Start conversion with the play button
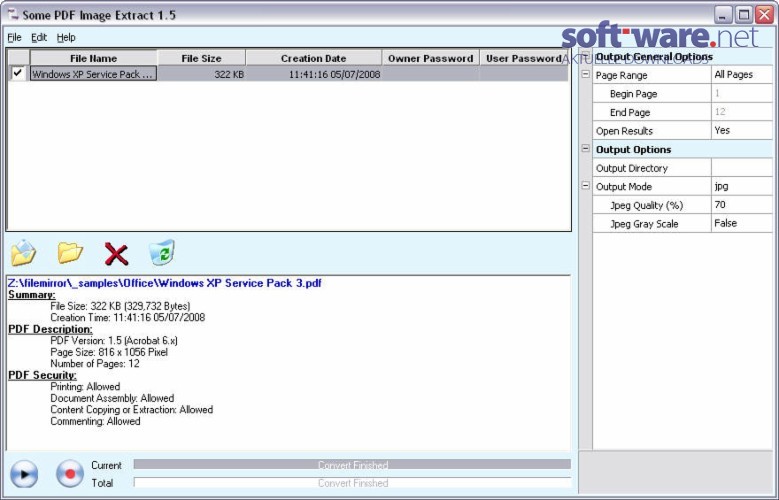This screenshot has width=779, height=500. 24,474
